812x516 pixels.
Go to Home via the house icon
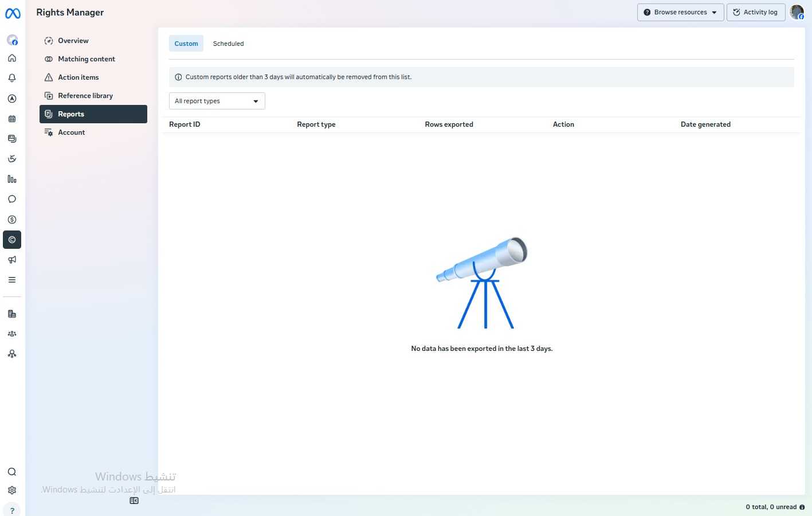point(12,58)
